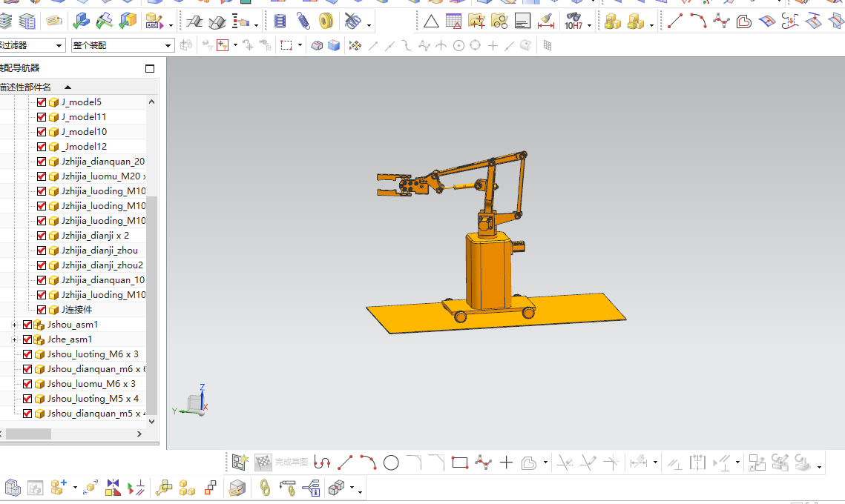Click the studio spline tool in top toolbar

pos(722,21)
